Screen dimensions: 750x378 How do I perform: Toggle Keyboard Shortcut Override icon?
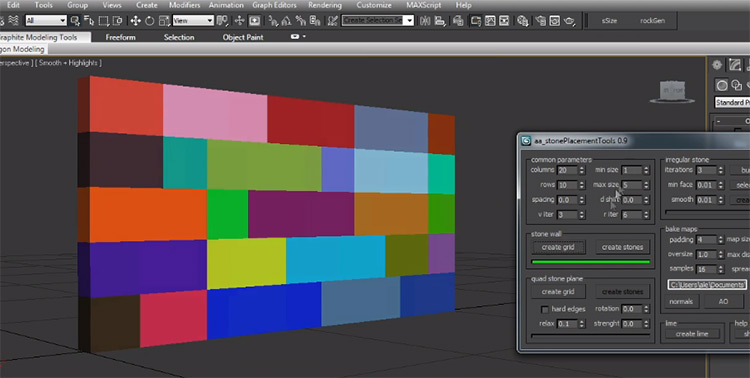pos(255,21)
